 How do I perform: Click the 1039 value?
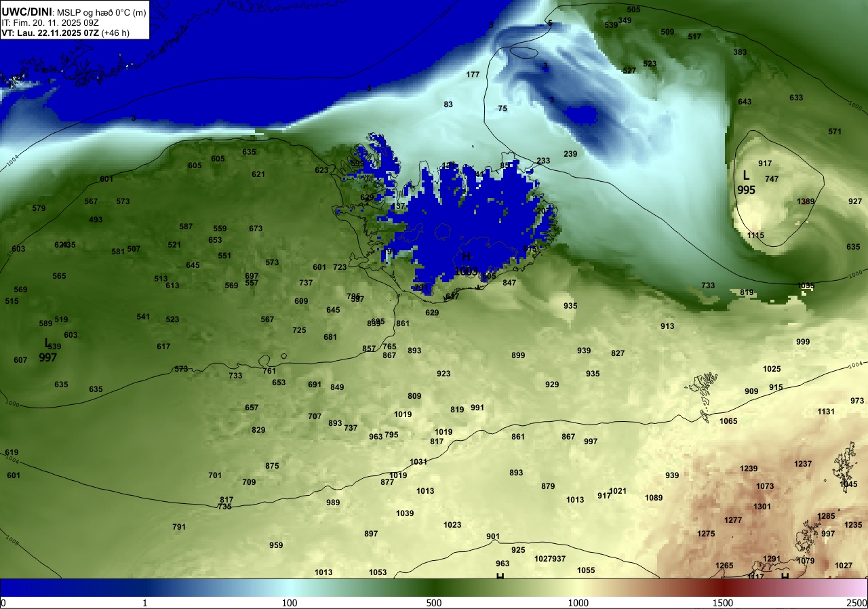[x=405, y=513]
